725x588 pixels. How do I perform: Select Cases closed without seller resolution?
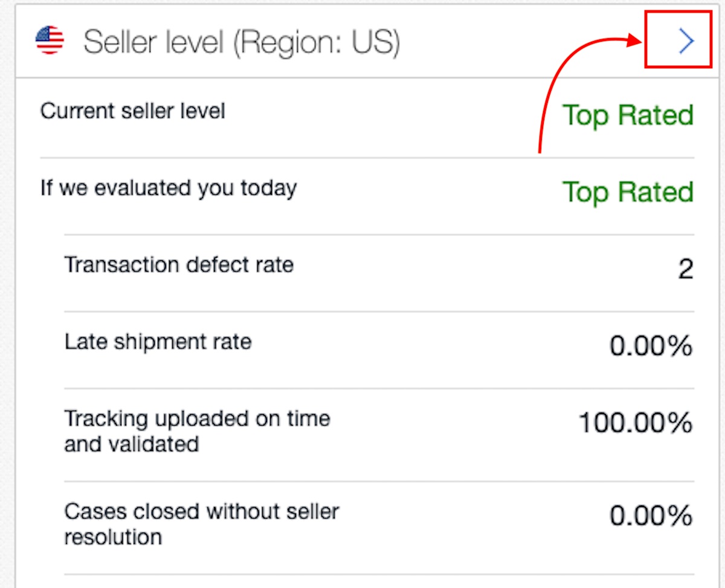tap(201, 523)
